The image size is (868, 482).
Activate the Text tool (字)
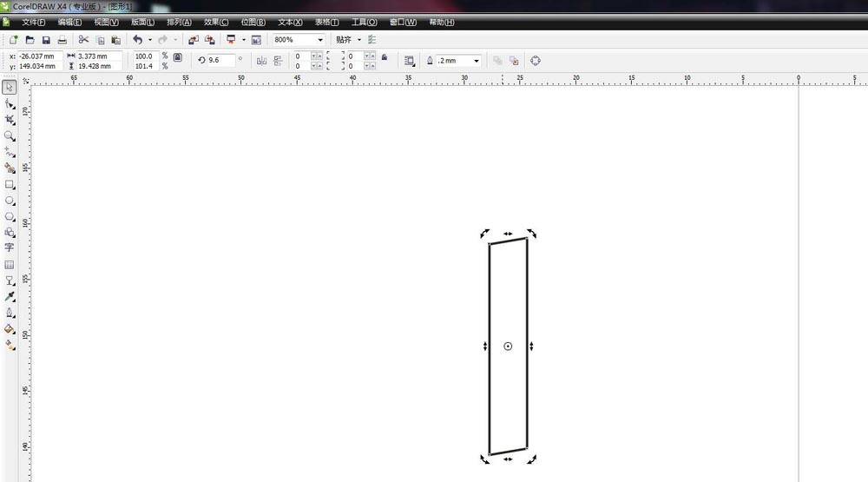point(10,248)
